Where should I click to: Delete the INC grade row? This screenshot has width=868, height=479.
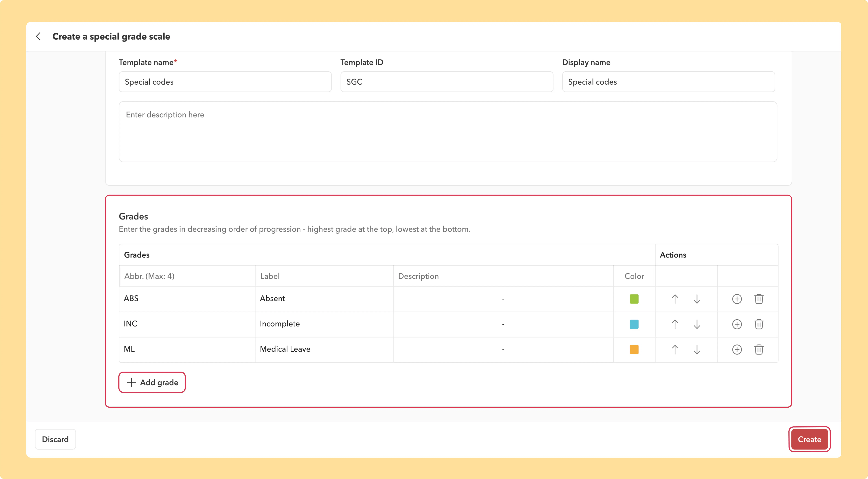pyautogui.click(x=759, y=324)
